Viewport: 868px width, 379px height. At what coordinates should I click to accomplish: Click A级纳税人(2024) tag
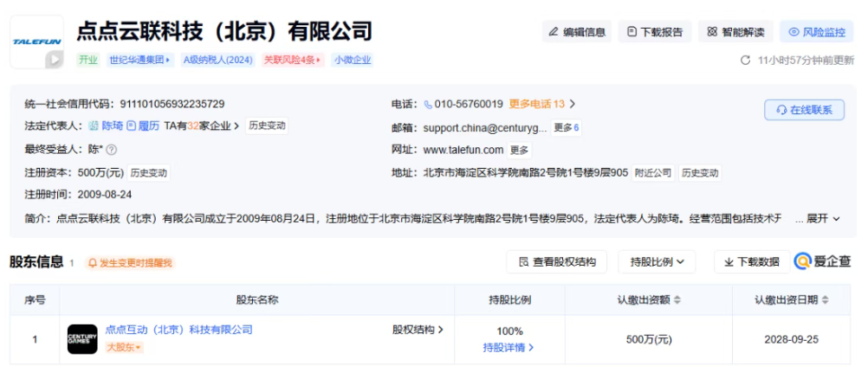[x=218, y=60]
